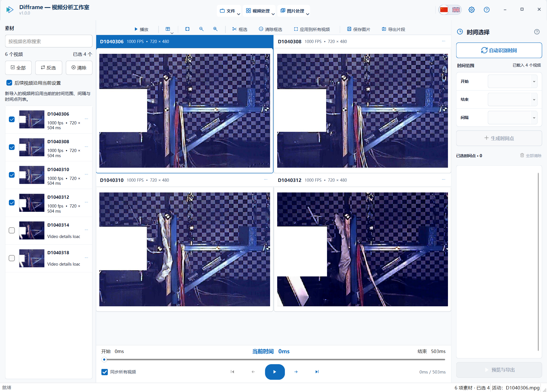Click the playback timeline slider track
Screen dimensions: 547x392
click(x=275, y=360)
